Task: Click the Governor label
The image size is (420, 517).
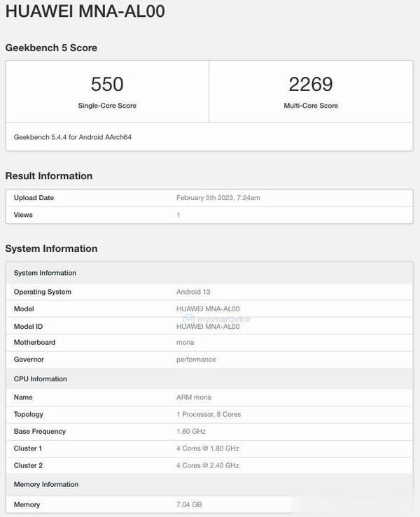Action: pyautogui.click(x=29, y=360)
